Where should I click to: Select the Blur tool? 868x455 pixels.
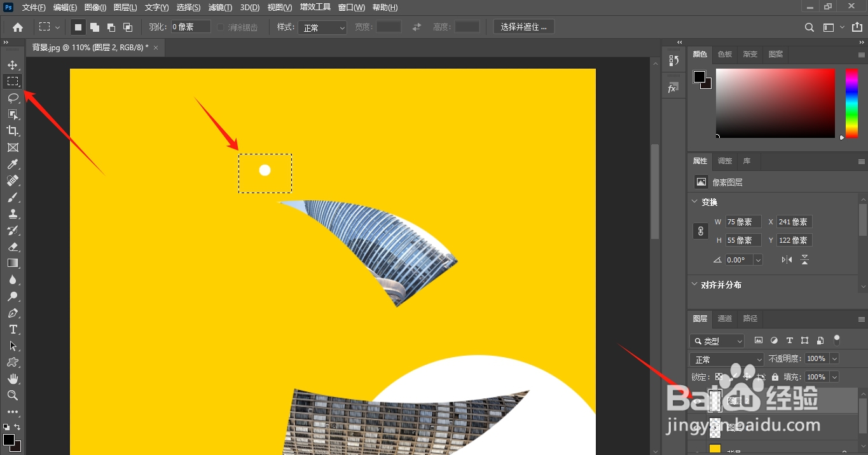(x=13, y=280)
